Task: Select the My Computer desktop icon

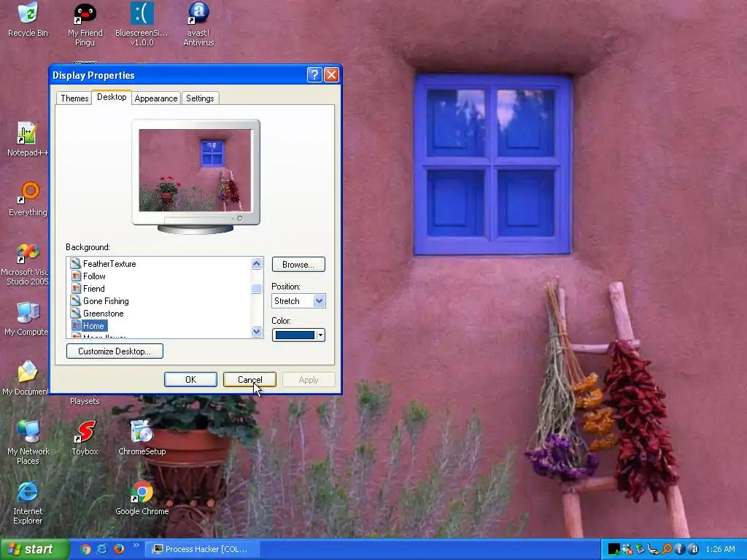Action: coord(26,319)
